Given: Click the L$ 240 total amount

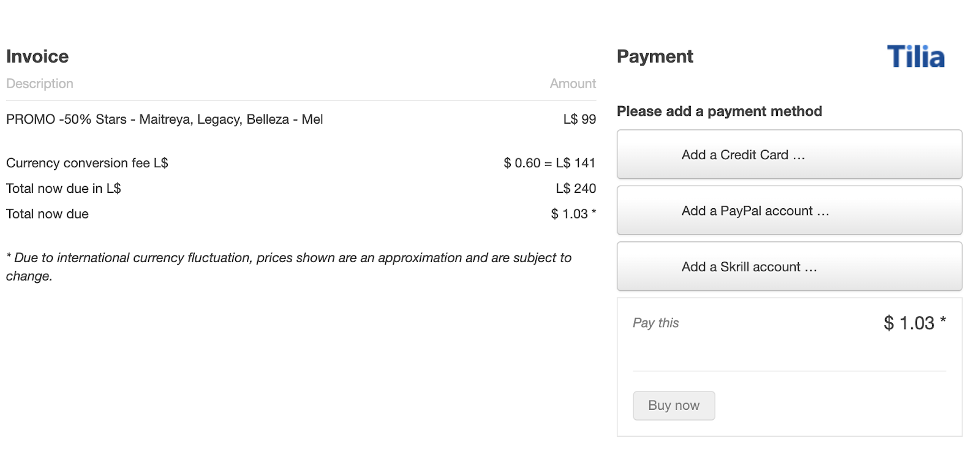Looking at the screenshot, I should tap(576, 189).
